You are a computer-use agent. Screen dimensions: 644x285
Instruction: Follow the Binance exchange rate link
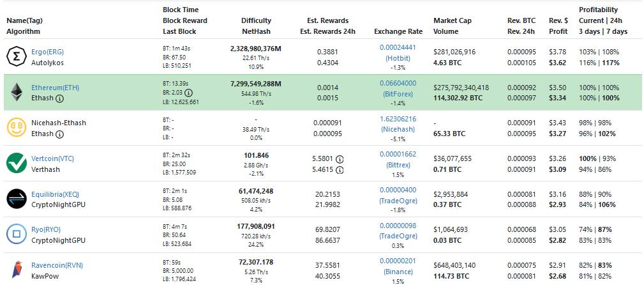pyautogui.click(x=398, y=272)
